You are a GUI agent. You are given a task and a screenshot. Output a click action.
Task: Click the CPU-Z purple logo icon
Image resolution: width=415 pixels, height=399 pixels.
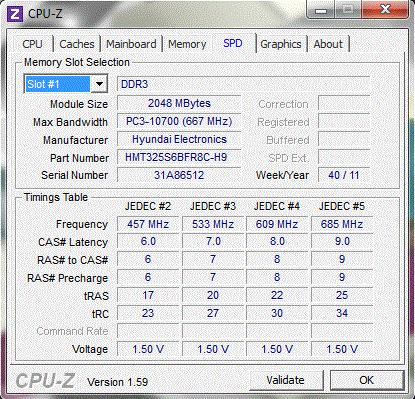click(x=15, y=14)
